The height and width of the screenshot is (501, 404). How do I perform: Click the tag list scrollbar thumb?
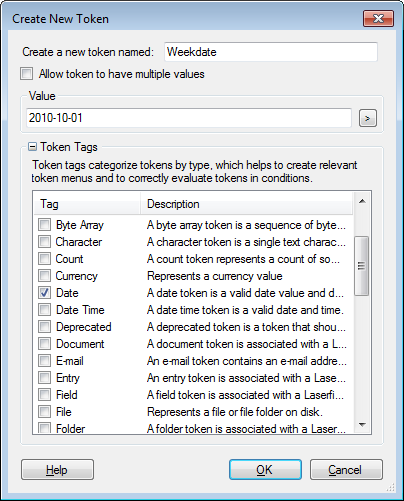pyautogui.click(x=362, y=266)
